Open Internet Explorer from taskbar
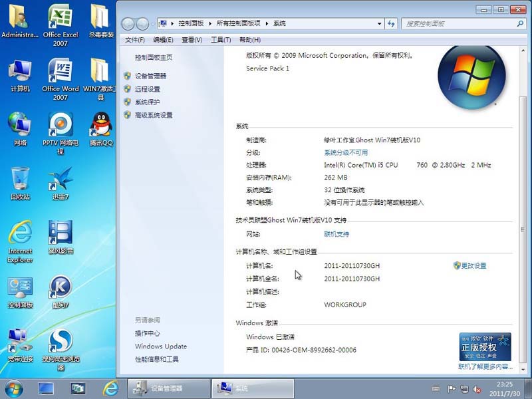Viewport: 532px width, 399px height. (110, 389)
